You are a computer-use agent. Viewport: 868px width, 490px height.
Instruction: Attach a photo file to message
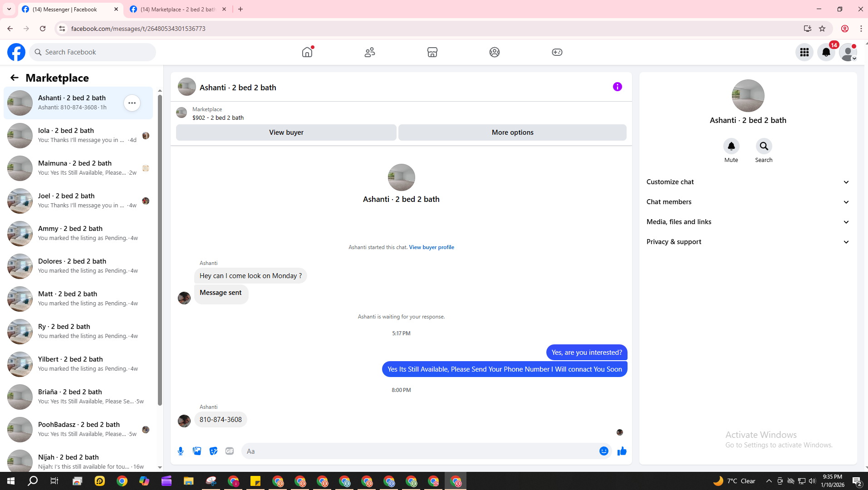pyautogui.click(x=197, y=451)
